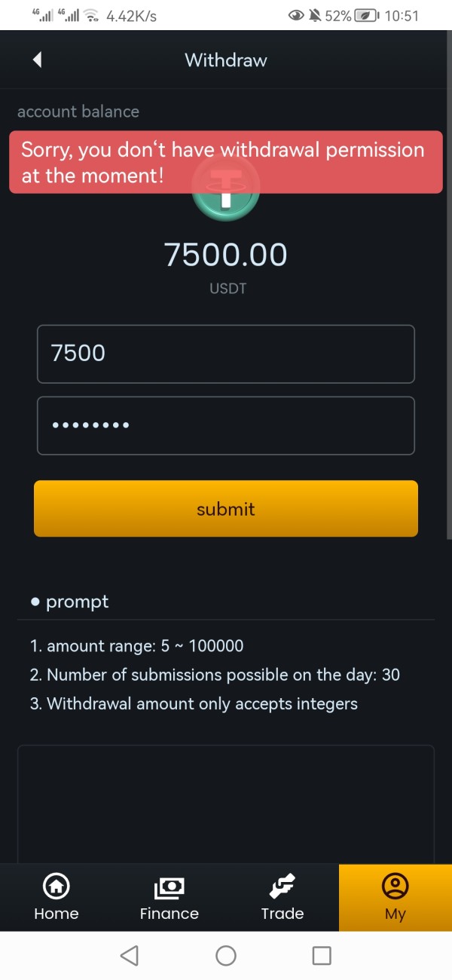
Task: Focus the withdrawal amount field showing 7500
Action: click(x=226, y=354)
